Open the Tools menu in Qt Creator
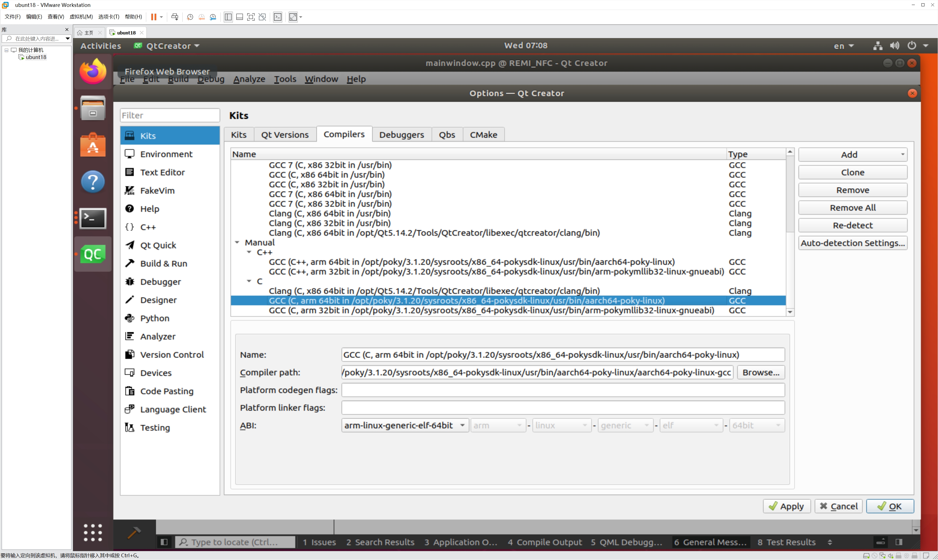The image size is (938, 560). pyautogui.click(x=285, y=79)
